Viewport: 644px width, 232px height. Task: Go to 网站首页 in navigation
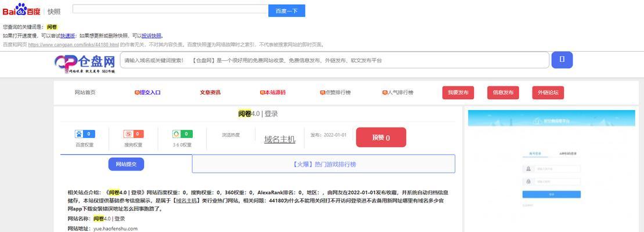click(x=85, y=93)
